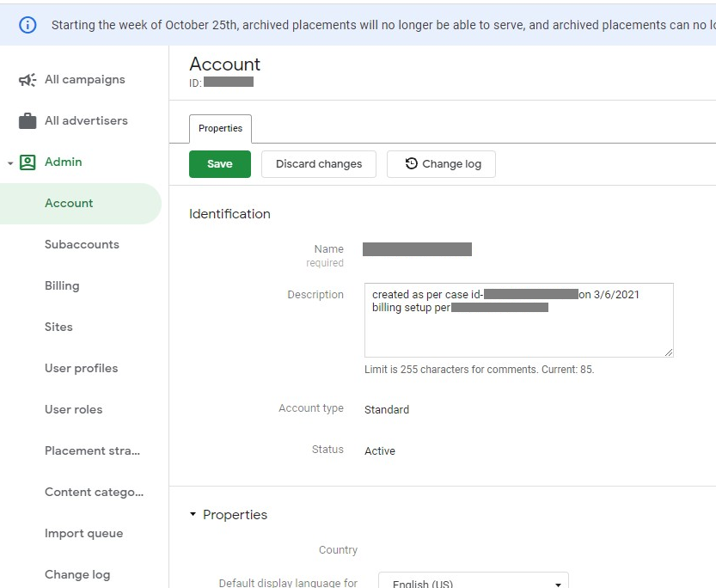Open Subaccounts page

[x=82, y=244]
